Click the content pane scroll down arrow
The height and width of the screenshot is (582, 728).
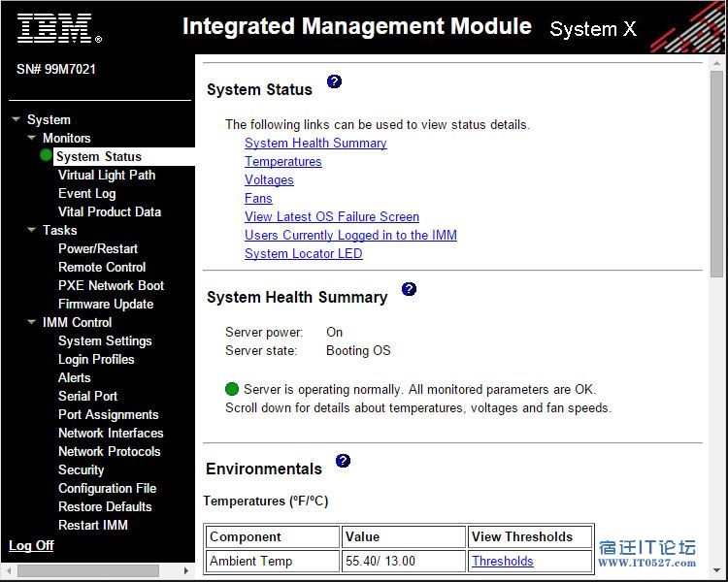coord(716,570)
